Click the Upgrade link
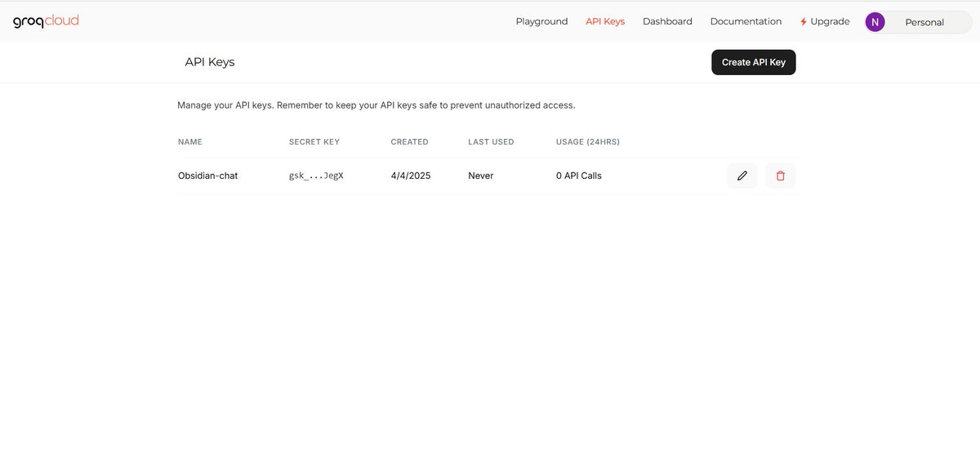 825,21
